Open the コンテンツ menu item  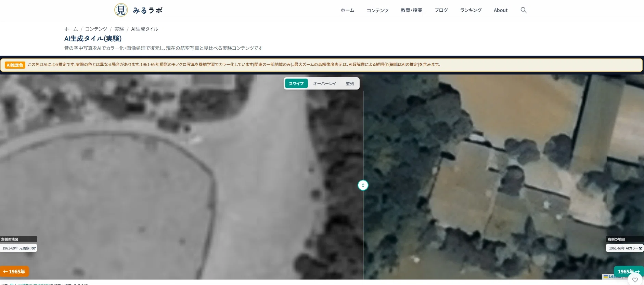pos(377,10)
